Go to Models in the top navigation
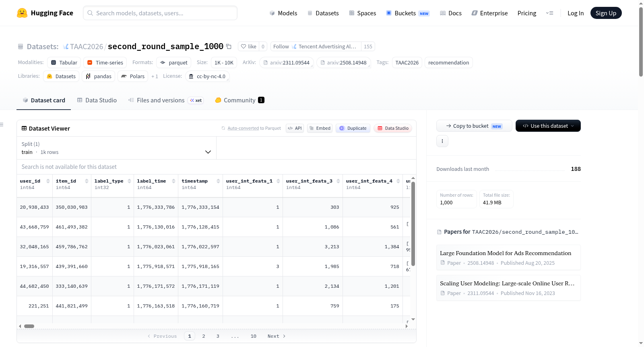Screen dimensions: 644x347 pyautogui.click(x=283, y=13)
